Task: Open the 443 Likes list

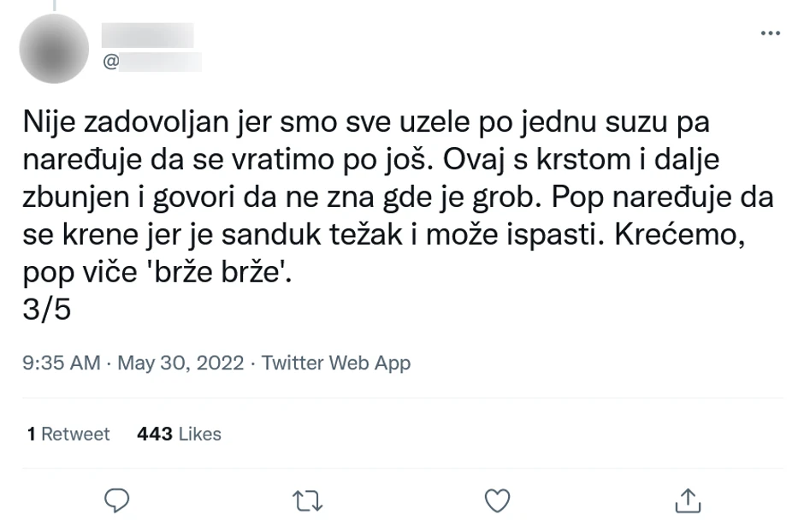Action: point(178,434)
